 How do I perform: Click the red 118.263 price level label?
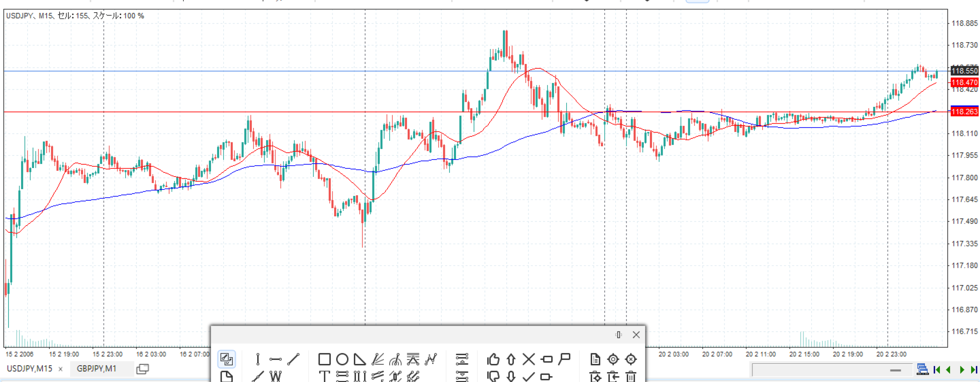tap(965, 111)
